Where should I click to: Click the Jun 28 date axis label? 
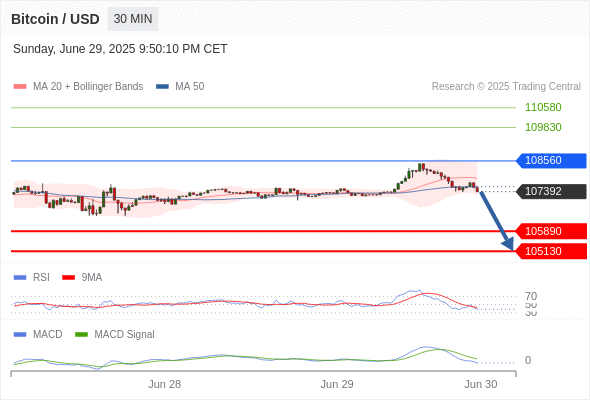(x=164, y=384)
